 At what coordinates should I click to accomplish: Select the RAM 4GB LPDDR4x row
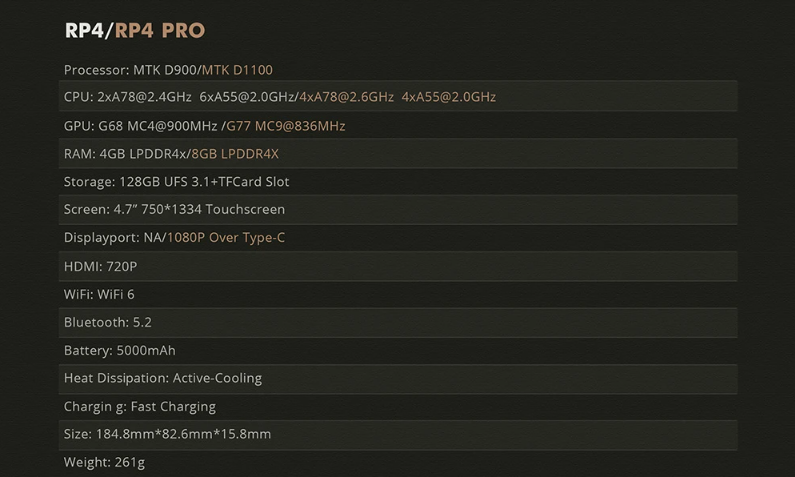point(398,154)
